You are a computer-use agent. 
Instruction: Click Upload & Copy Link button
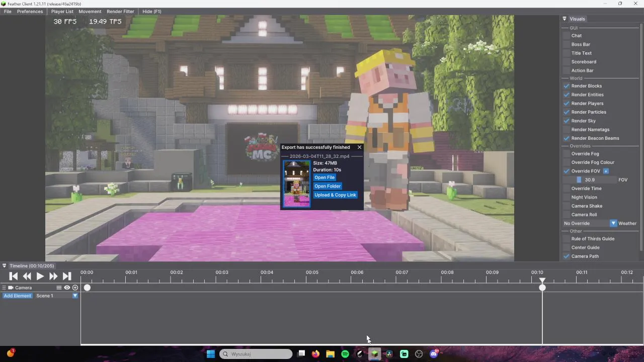coord(335,195)
